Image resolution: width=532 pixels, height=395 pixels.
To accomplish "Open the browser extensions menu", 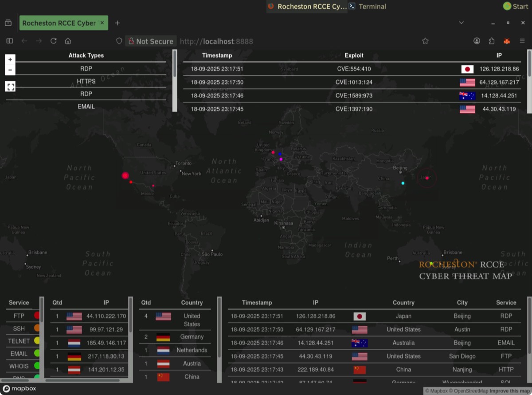I will coord(492,41).
